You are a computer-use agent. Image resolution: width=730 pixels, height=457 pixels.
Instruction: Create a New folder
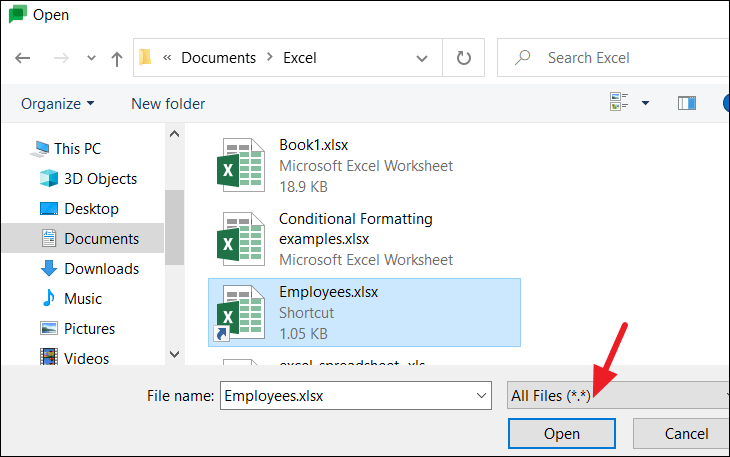coord(168,103)
